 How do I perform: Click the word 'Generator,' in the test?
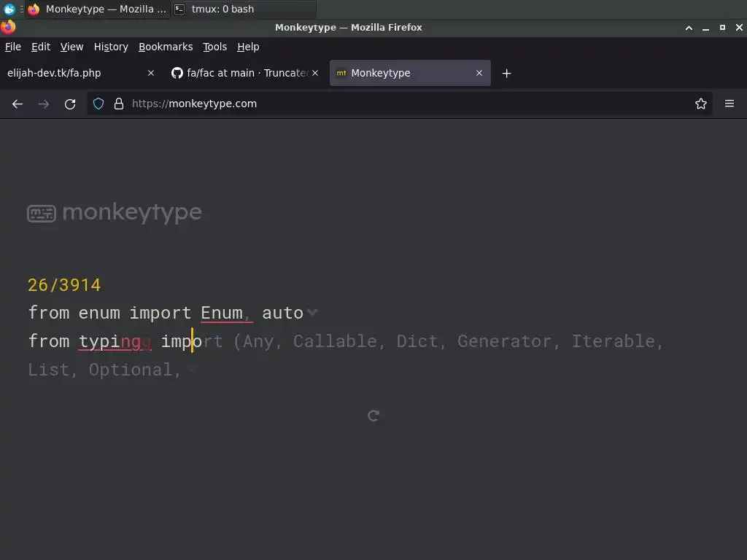click(x=508, y=341)
